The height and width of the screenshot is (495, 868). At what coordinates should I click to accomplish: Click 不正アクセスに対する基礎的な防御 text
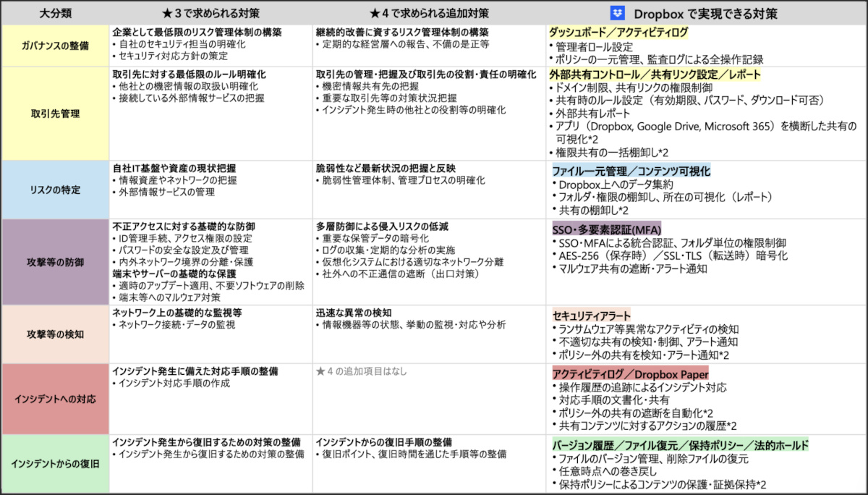click(x=183, y=227)
